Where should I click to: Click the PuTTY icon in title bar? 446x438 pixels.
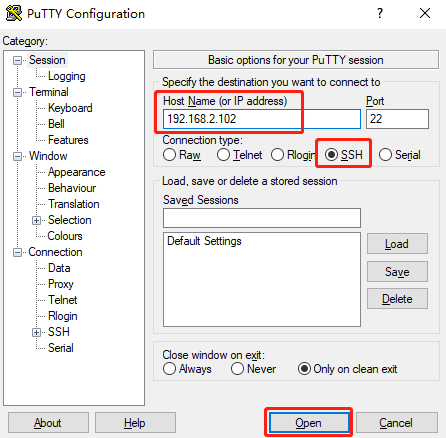pos(14,13)
